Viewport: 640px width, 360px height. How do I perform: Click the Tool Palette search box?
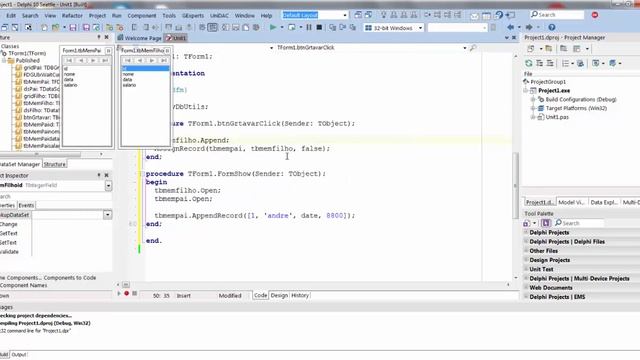579,223
